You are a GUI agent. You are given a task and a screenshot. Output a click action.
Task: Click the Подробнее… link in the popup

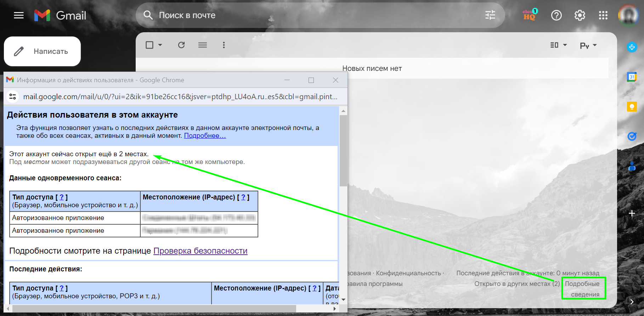pyautogui.click(x=205, y=136)
